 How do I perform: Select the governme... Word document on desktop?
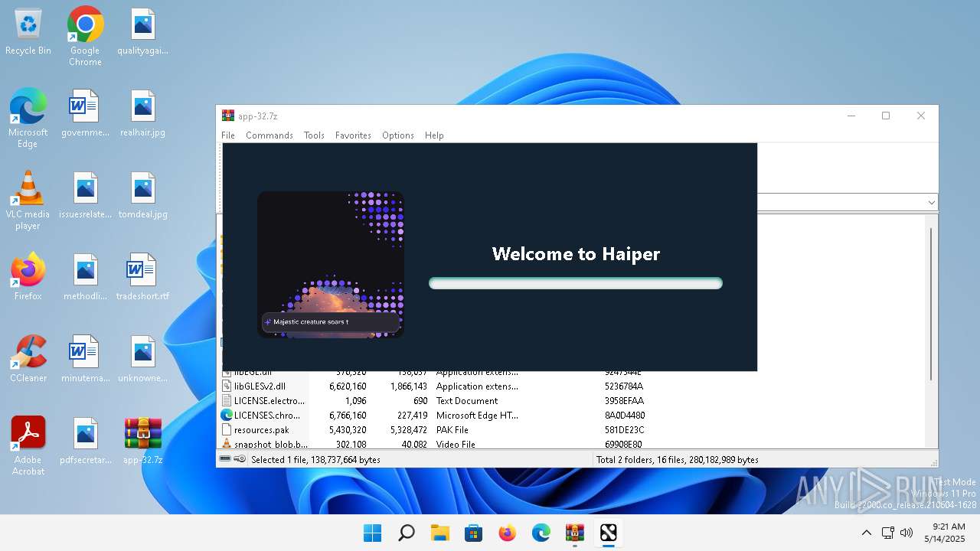pos(85,113)
